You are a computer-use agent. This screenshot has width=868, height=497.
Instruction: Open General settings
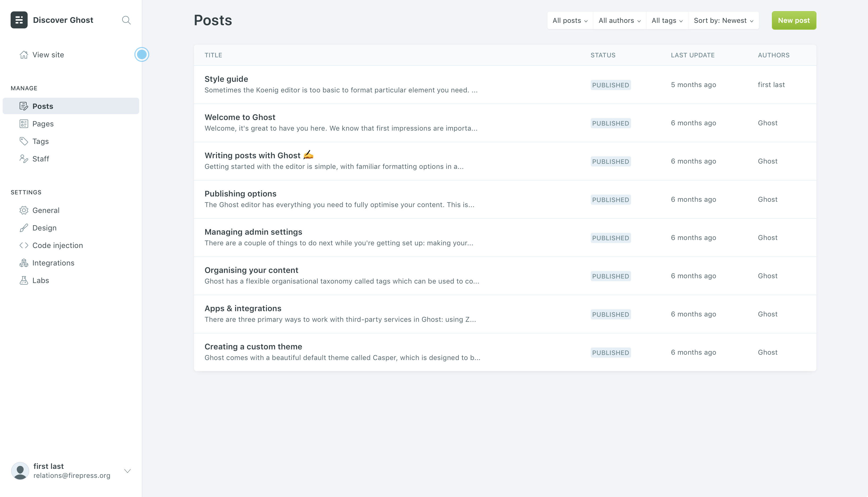(x=71, y=210)
